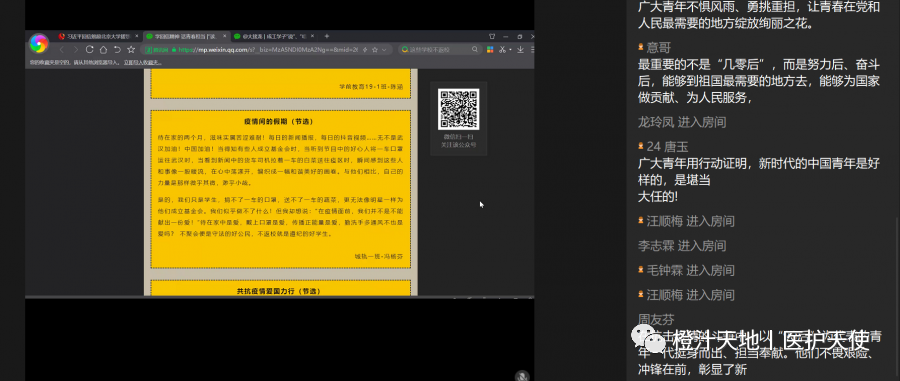Click the username 意哥 in chat

tap(659, 48)
